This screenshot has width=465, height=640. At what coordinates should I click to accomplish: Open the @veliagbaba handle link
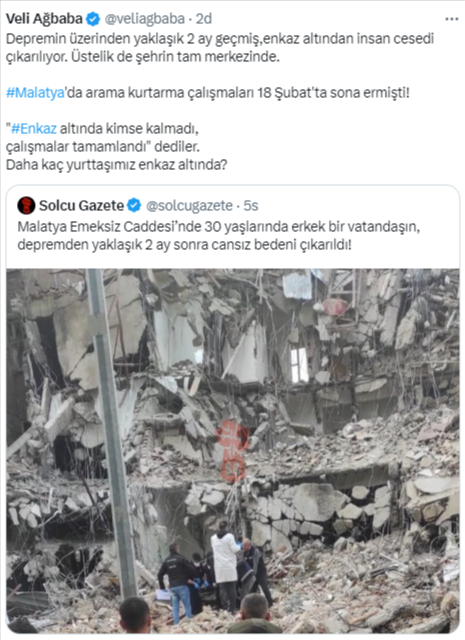[145, 19]
